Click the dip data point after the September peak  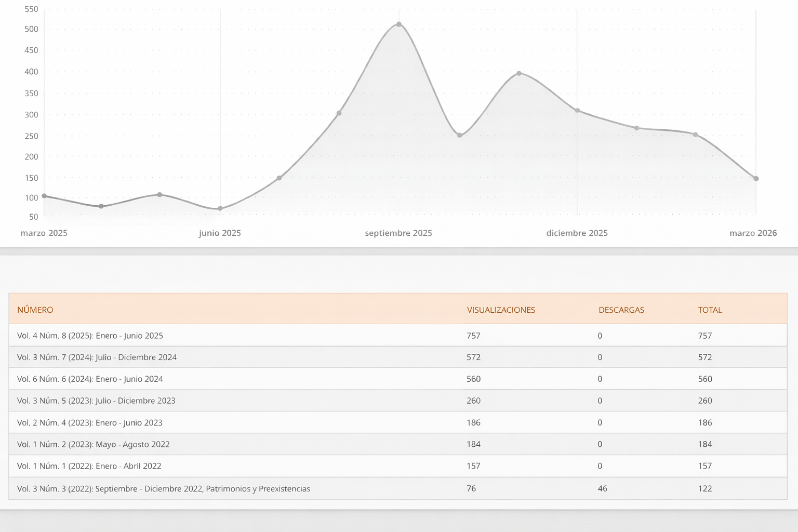459,135
